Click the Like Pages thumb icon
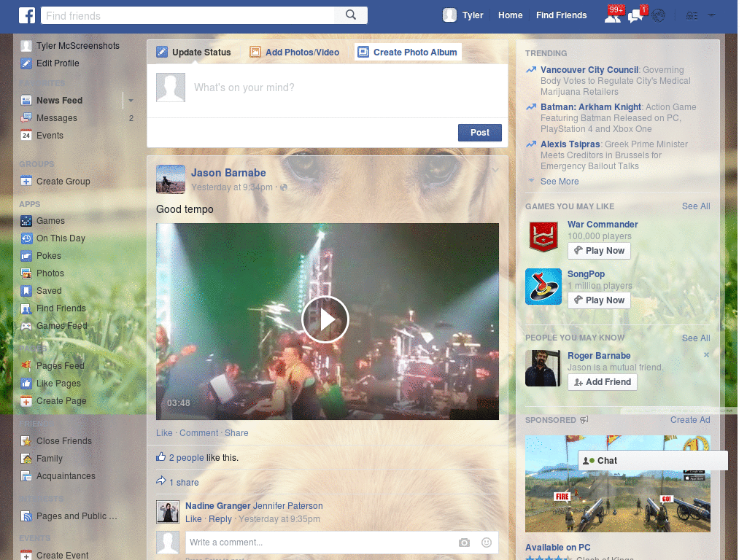 point(26,384)
